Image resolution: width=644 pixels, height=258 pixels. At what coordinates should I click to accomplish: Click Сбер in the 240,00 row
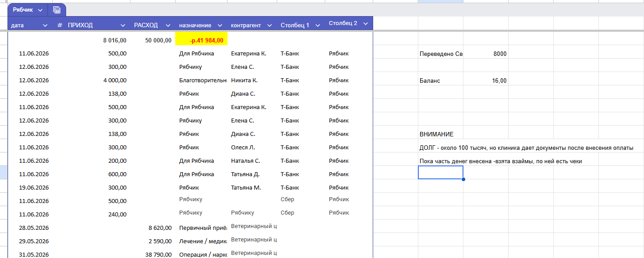pos(287,213)
